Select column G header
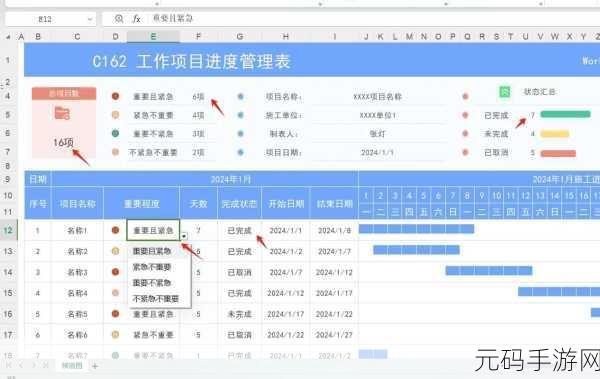This screenshot has height=379, width=600. click(240, 36)
